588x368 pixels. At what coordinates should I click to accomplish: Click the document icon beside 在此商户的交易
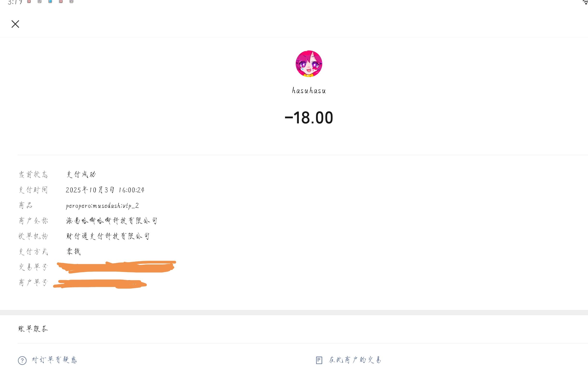pyautogui.click(x=319, y=360)
